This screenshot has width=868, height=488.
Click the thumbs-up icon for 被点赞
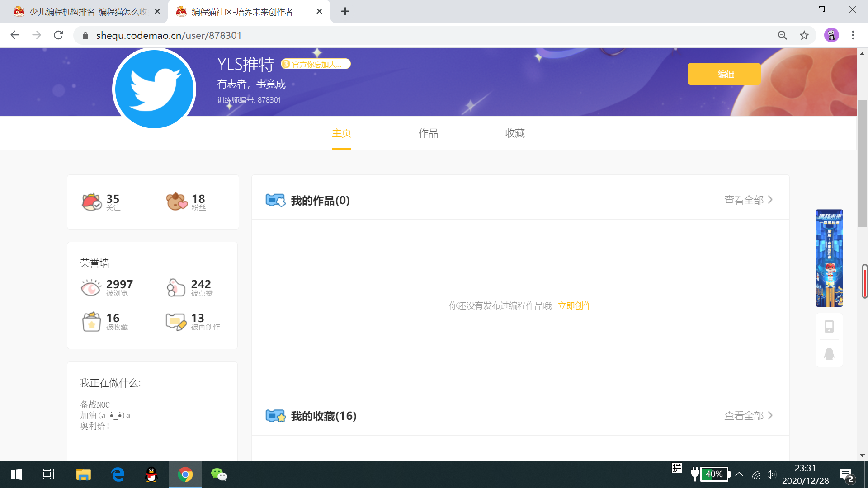[176, 287]
